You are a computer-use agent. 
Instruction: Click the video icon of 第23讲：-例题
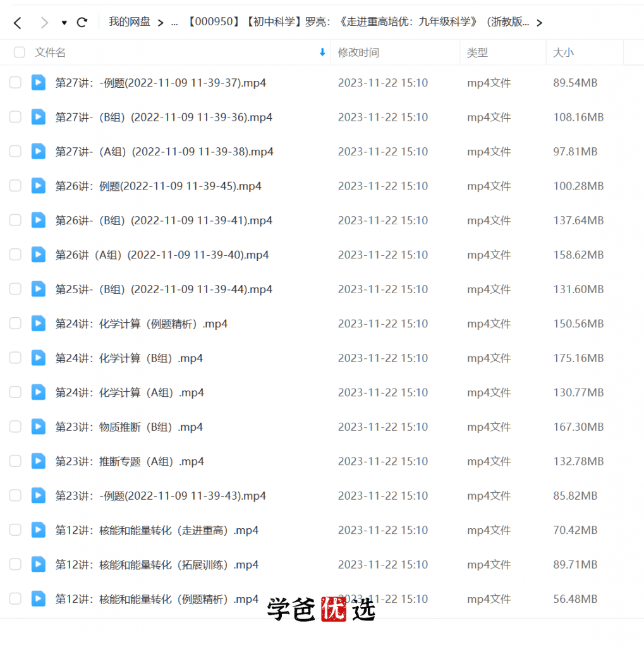pyautogui.click(x=39, y=495)
